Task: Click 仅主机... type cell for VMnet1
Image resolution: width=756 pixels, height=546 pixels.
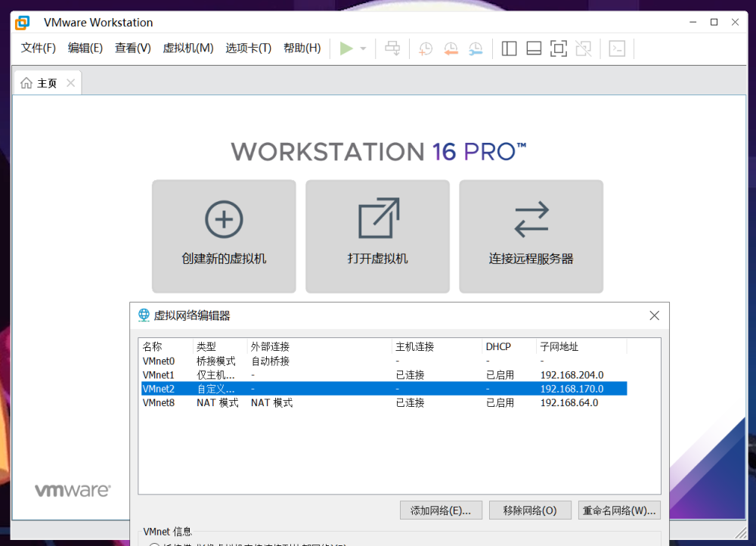Action: pos(215,375)
